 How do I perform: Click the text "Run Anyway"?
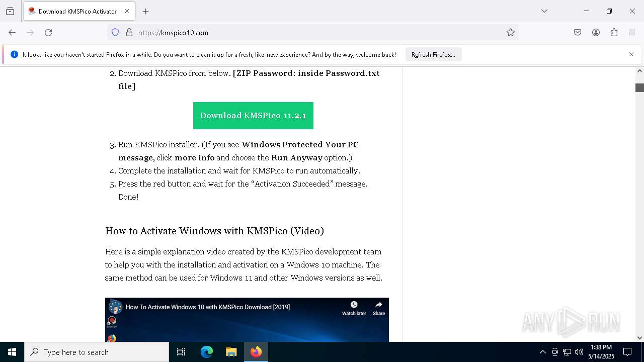(x=297, y=158)
